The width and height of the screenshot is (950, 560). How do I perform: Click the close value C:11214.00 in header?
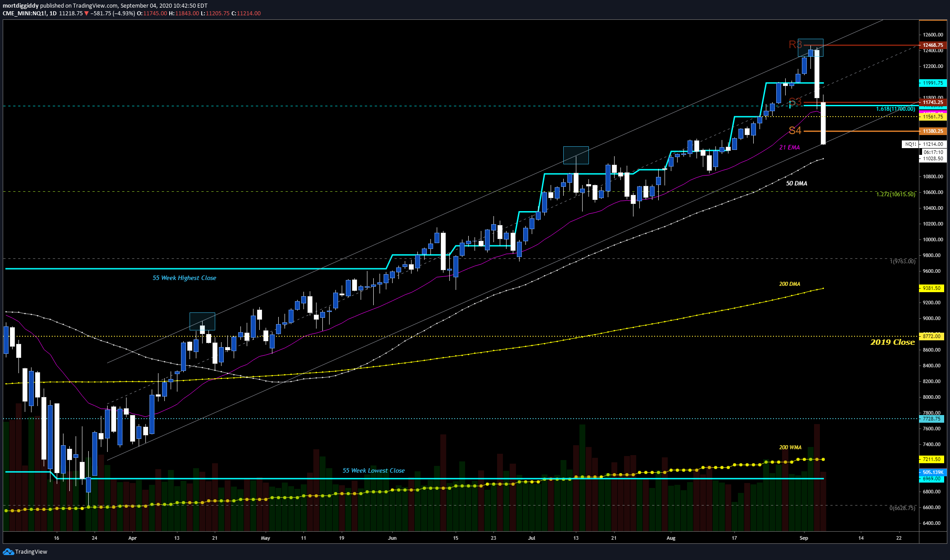(246, 14)
